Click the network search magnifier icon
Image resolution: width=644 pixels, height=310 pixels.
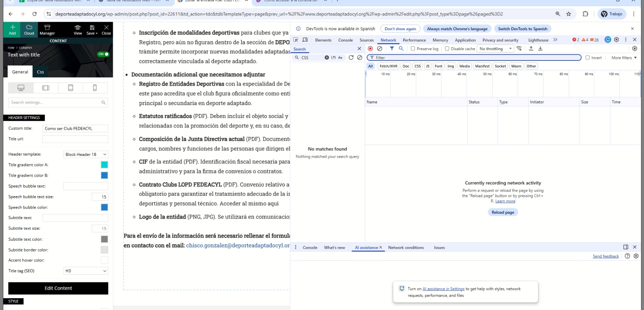pyautogui.click(x=401, y=49)
